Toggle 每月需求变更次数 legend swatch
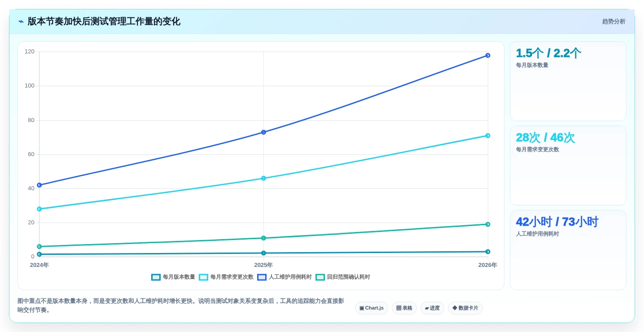The width and height of the screenshot is (644, 332). coord(203,277)
